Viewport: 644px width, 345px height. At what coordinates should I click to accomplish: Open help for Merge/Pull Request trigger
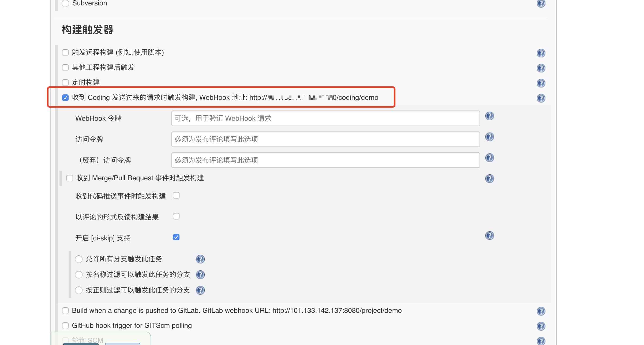[489, 178]
